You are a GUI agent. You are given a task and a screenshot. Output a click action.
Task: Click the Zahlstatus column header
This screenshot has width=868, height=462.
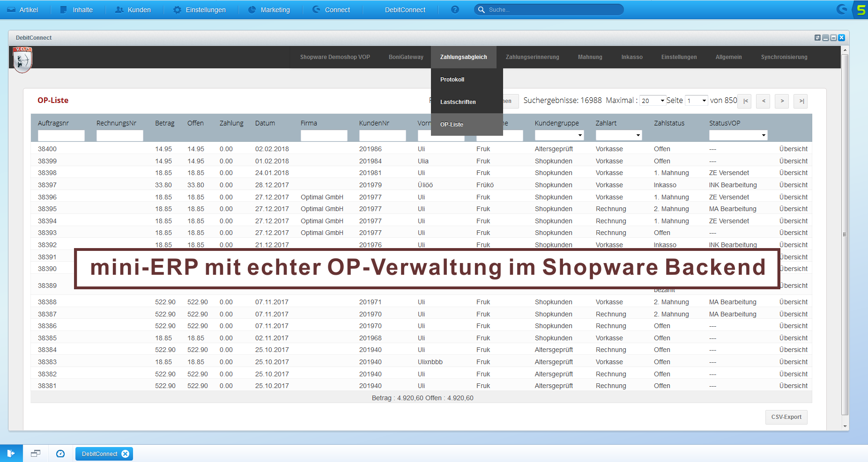pyautogui.click(x=669, y=123)
